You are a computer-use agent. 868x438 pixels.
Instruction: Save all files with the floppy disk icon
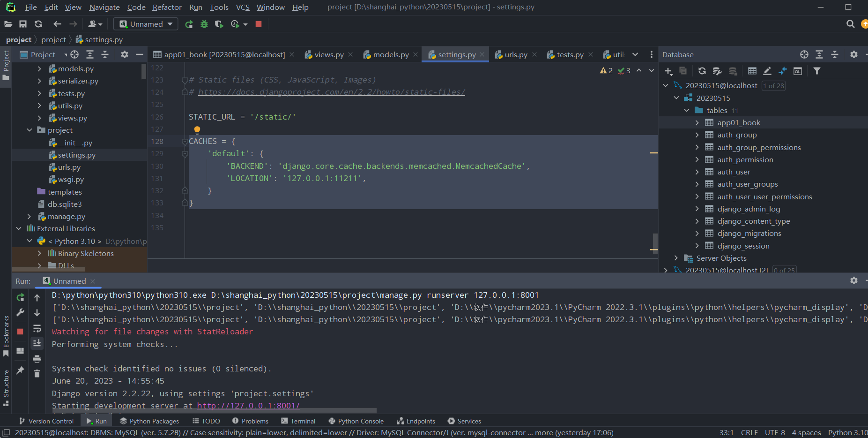point(23,24)
